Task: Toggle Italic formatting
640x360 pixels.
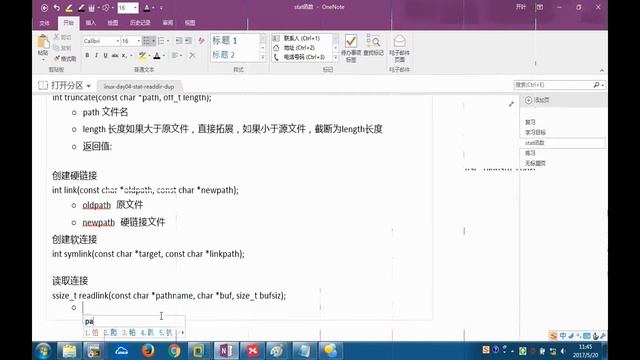Action: [96, 56]
